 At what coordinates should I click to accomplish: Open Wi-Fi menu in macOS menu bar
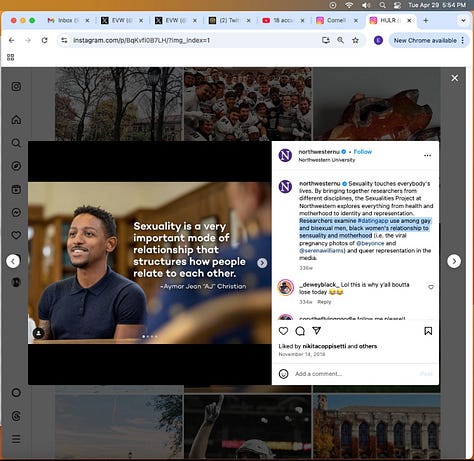(x=349, y=5)
